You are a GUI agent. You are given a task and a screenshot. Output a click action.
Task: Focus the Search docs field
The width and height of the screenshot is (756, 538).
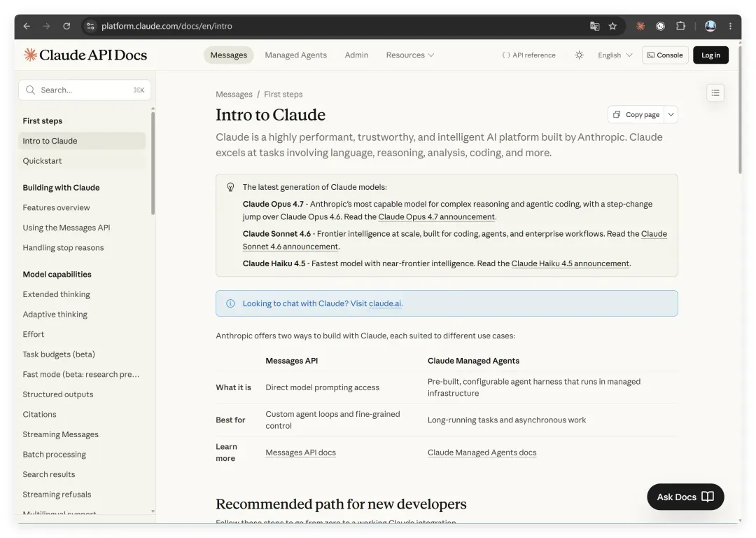pos(85,90)
